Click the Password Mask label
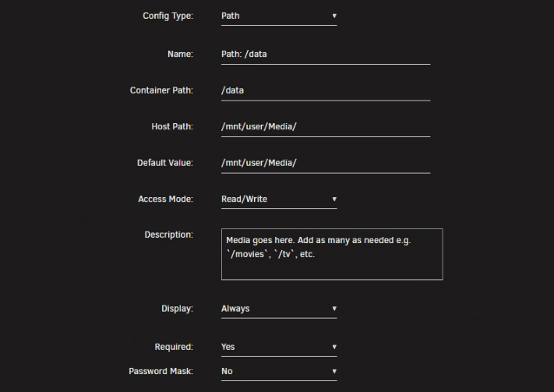Image resolution: width=554 pixels, height=392 pixels. click(x=161, y=371)
